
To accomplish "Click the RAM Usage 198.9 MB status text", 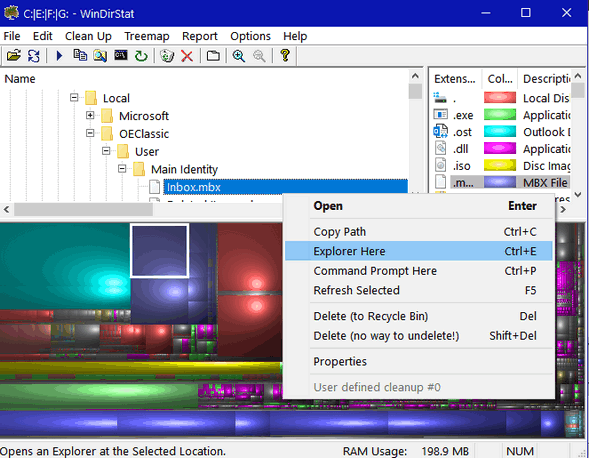I will coord(405,451).
